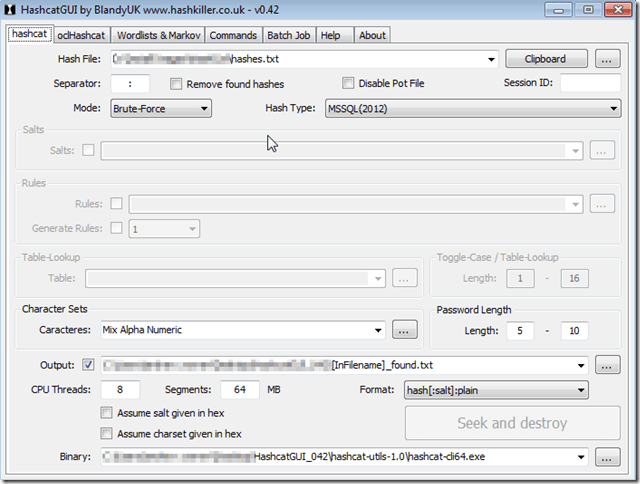
Task: Toggle Disable Pot File checkbox
Action: [349, 84]
